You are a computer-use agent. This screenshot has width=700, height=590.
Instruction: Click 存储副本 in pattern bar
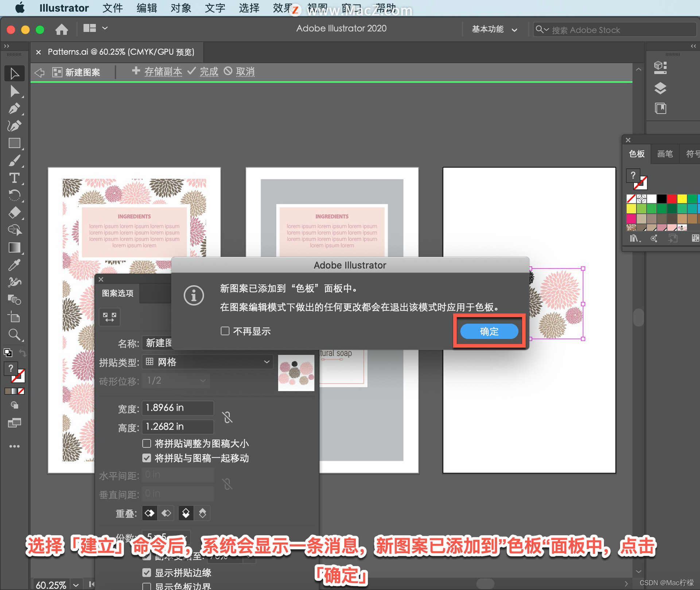pyautogui.click(x=157, y=71)
